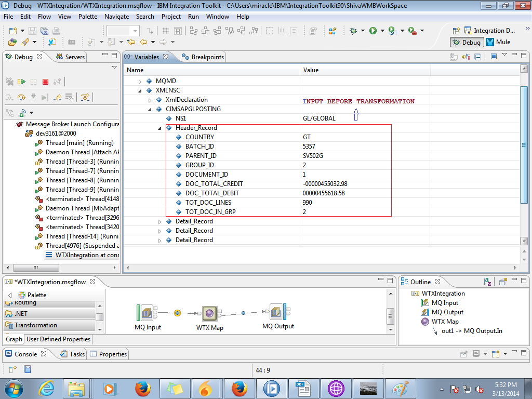Toggle Show Type Names in Variables
The width and height of the screenshot is (532, 399).
click(454, 57)
